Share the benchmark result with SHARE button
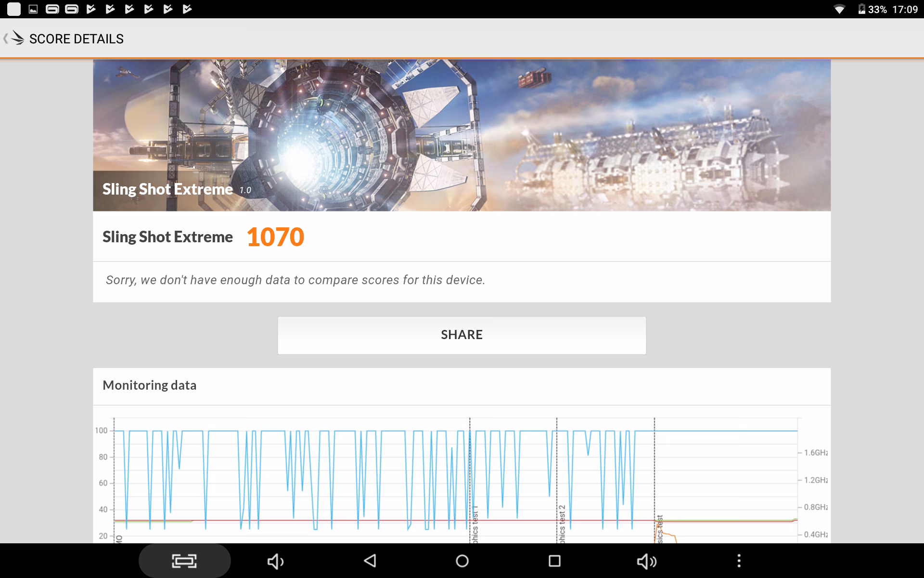This screenshot has width=924, height=578. (x=462, y=335)
